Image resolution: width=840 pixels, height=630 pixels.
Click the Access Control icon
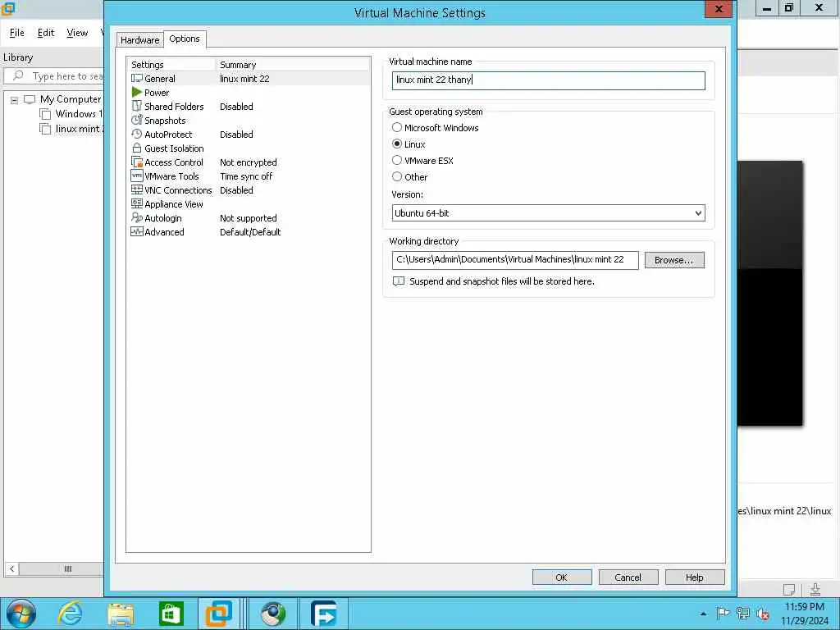[x=137, y=162]
